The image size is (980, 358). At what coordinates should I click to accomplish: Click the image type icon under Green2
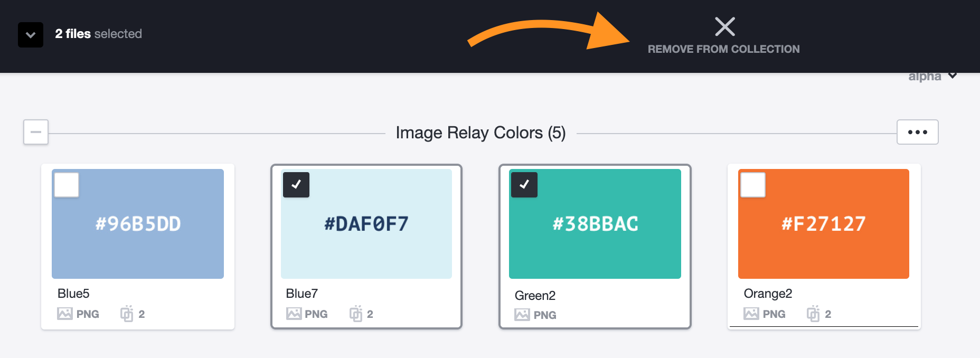pos(522,315)
